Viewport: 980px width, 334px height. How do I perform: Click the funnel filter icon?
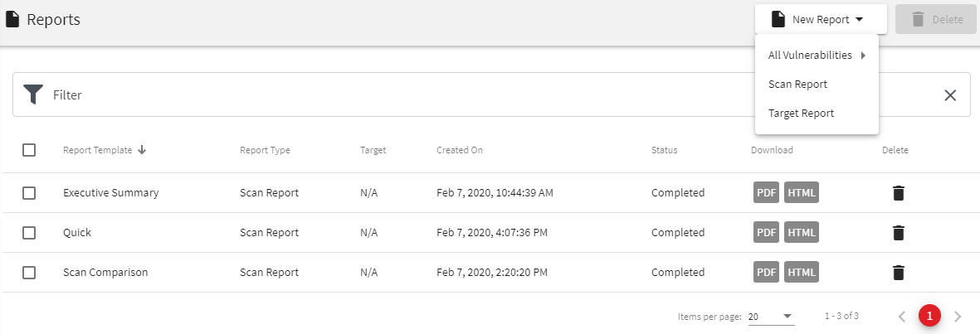33,94
